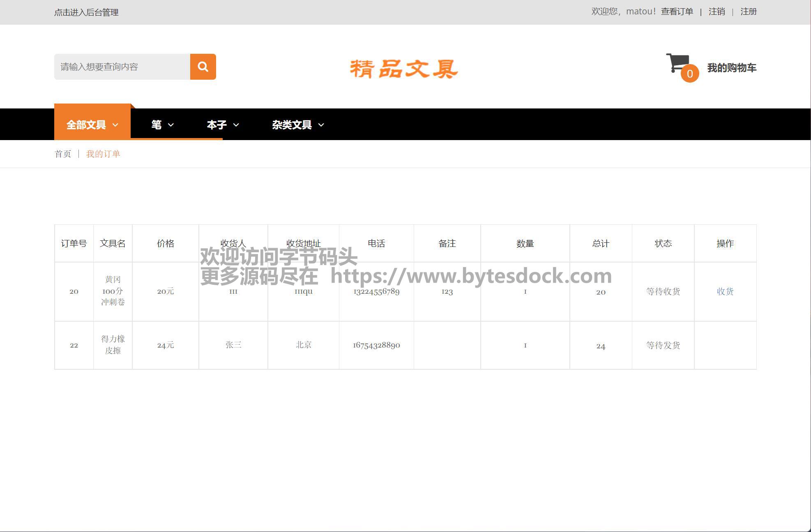Go to 首页 in the breadcrumb
The width and height of the screenshot is (811, 532).
coord(63,154)
